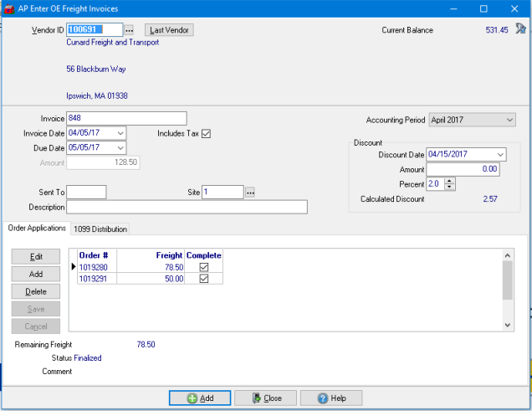Click the app icon in title bar
This screenshot has height=411, width=532.
click(x=10, y=8)
